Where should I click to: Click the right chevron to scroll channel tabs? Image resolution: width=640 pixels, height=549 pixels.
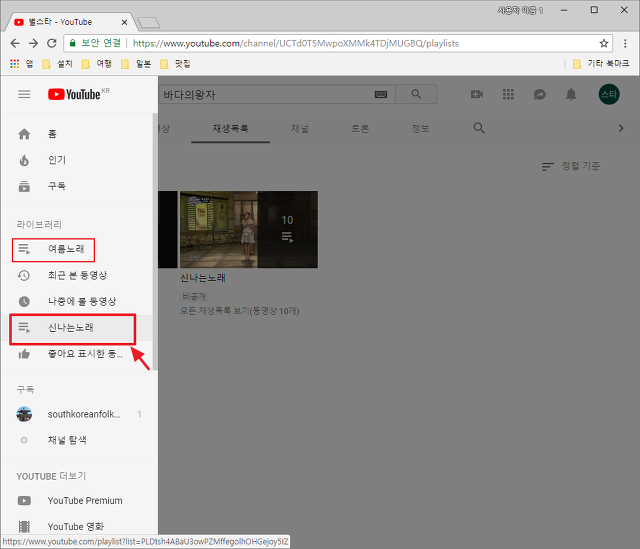(x=621, y=128)
